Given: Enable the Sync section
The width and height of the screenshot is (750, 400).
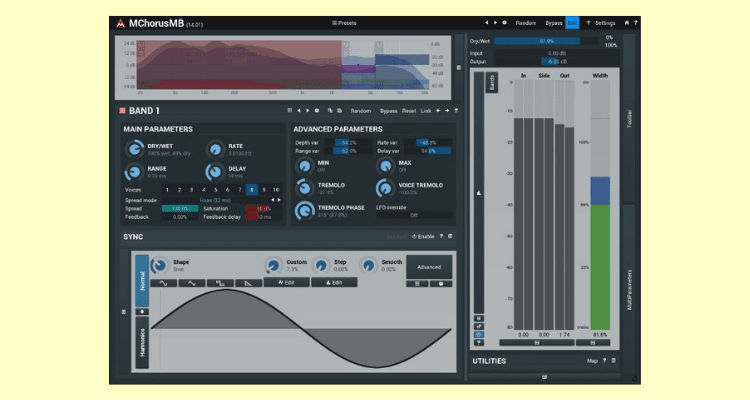Looking at the screenshot, I should coord(423,236).
